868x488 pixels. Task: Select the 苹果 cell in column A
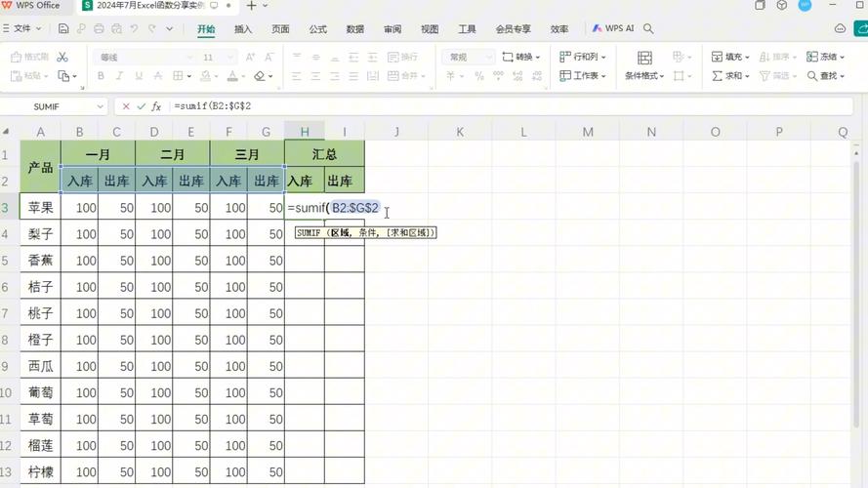point(40,208)
